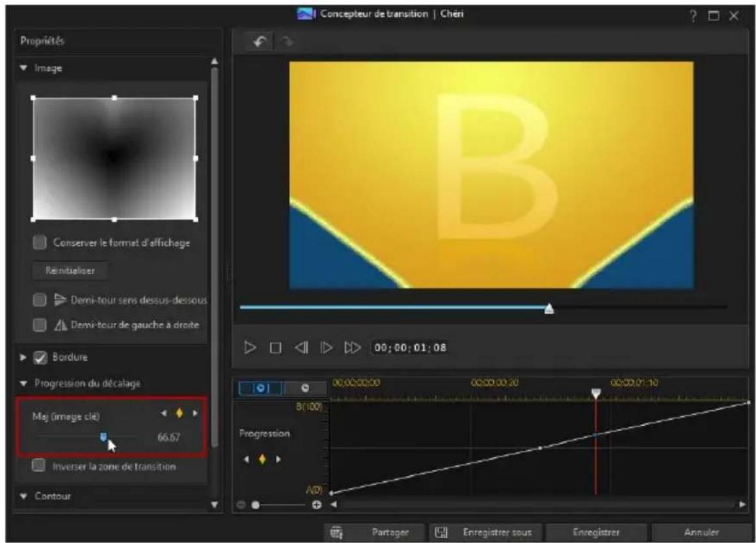The width and height of the screenshot is (756, 543).
Task: Zoom out timeline with minus icon
Action: pyautogui.click(x=241, y=505)
